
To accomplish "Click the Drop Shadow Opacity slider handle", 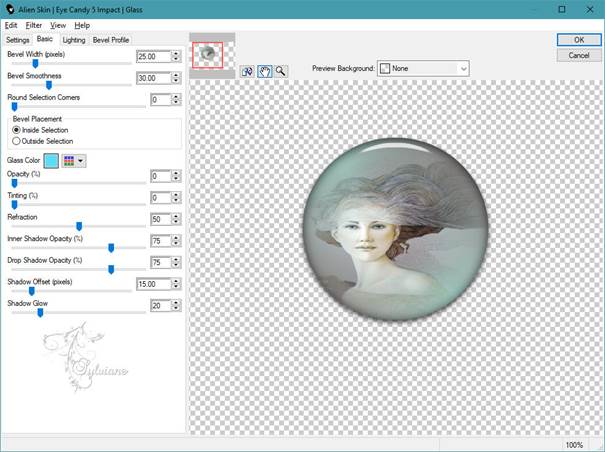I will [x=111, y=269].
